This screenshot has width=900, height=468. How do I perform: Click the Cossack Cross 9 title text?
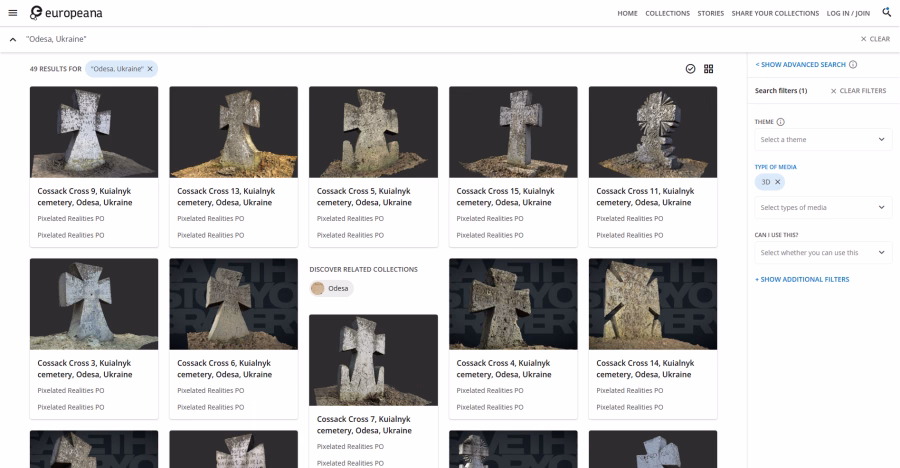[x=85, y=196]
